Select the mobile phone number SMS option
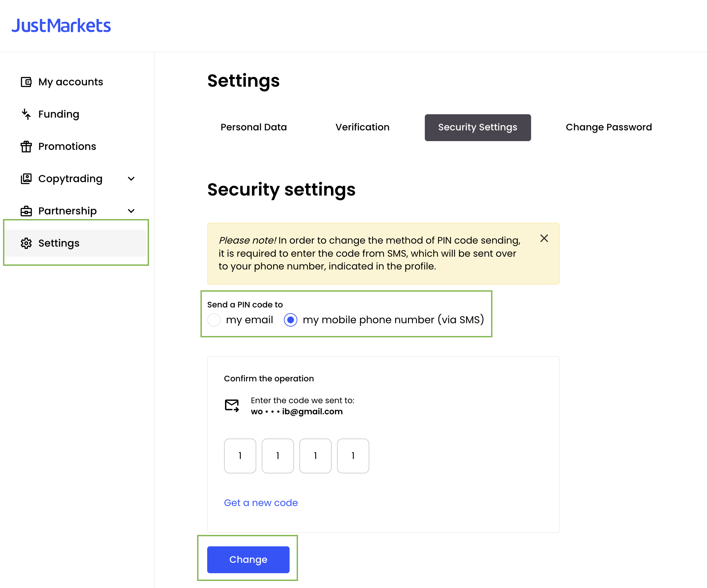This screenshot has width=707, height=588. pyautogui.click(x=291, y=320)
